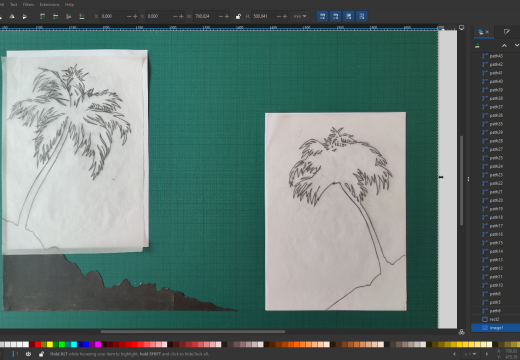Toggle the second blue scale-rounded-corners button
This screenshot has height=360, width=520.
[x=335, y=16]
